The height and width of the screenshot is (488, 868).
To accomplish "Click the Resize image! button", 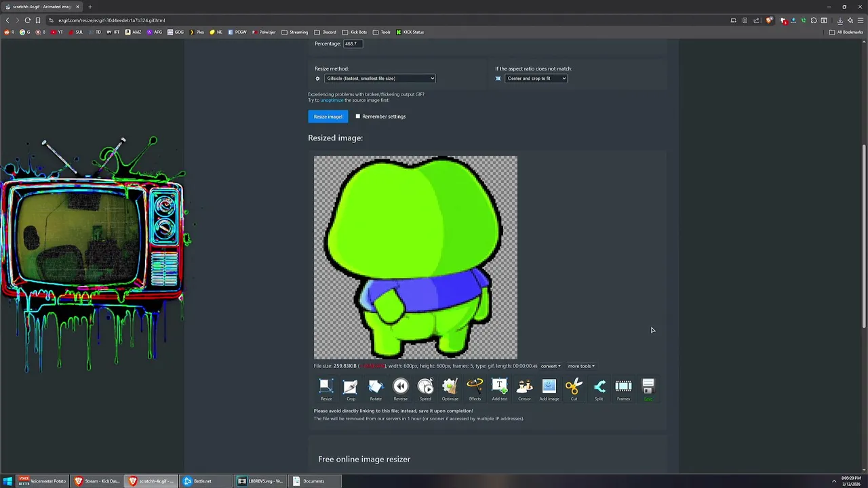I will click(328, 117).
